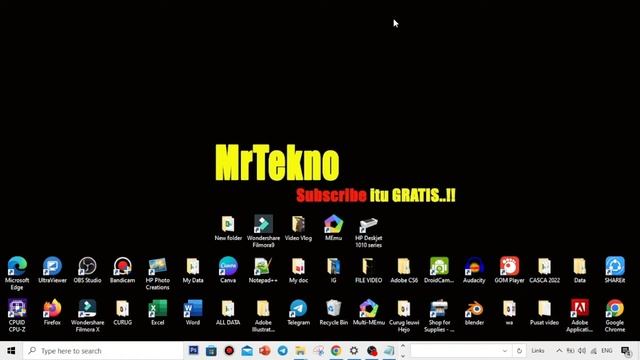The height and width of the screenshot is (360, 640).
Task: Select the OBS Studio desktop icon
Action: click(x=87, y=270)
